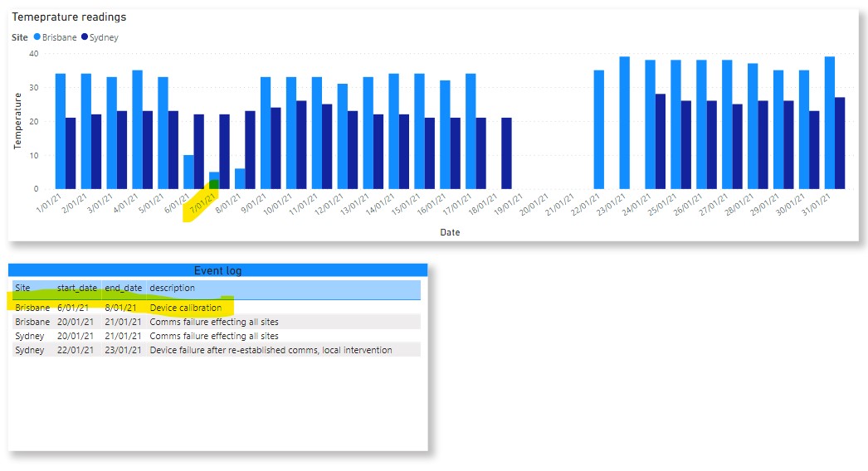Select the Brisbane bar for 1/01/21
The height and width of the screenshot is (471, 868).
pos(60,131)
